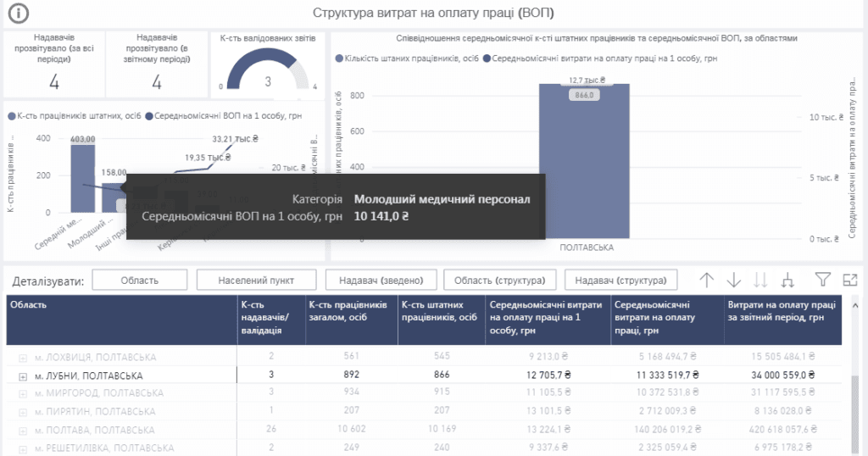Expand all down one hierarchy level
The image size is (868, 456).
[x=787, y=280]
